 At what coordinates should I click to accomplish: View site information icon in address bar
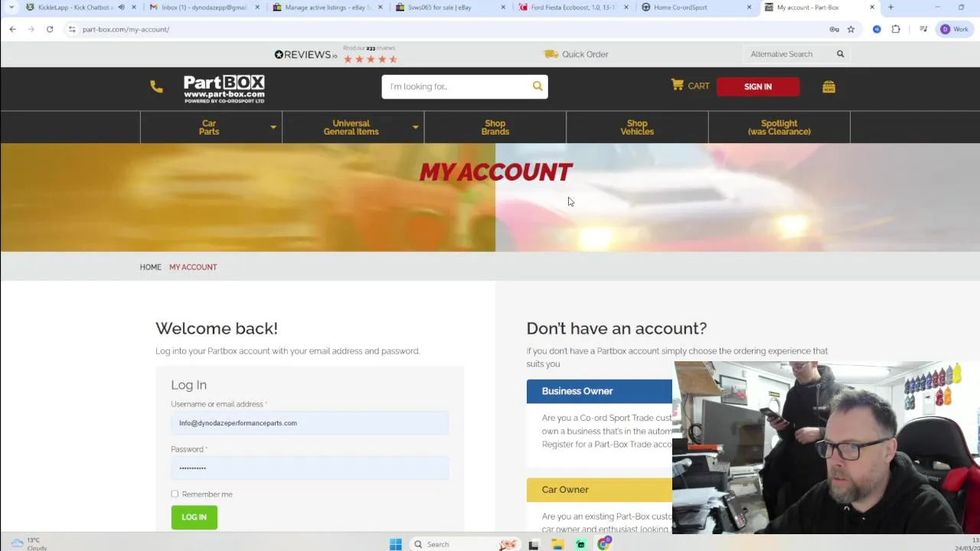pyautogui.click(x=71, y=29)
